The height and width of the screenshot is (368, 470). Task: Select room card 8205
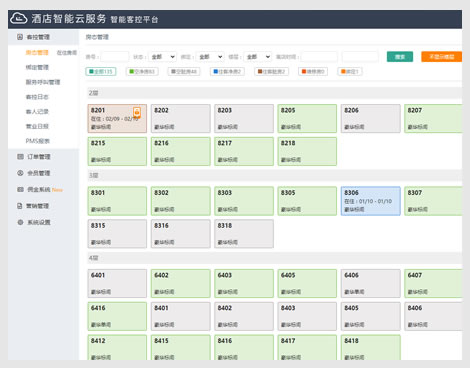(307, 118)
